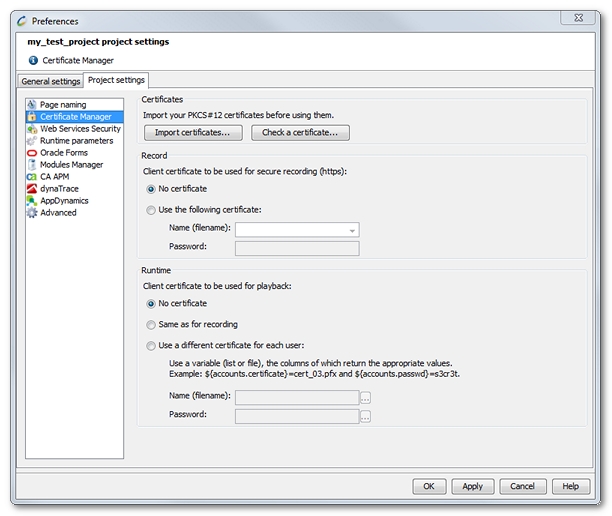
Task: Click browse button beside Runtime Name field
Action: pos(366,397)
